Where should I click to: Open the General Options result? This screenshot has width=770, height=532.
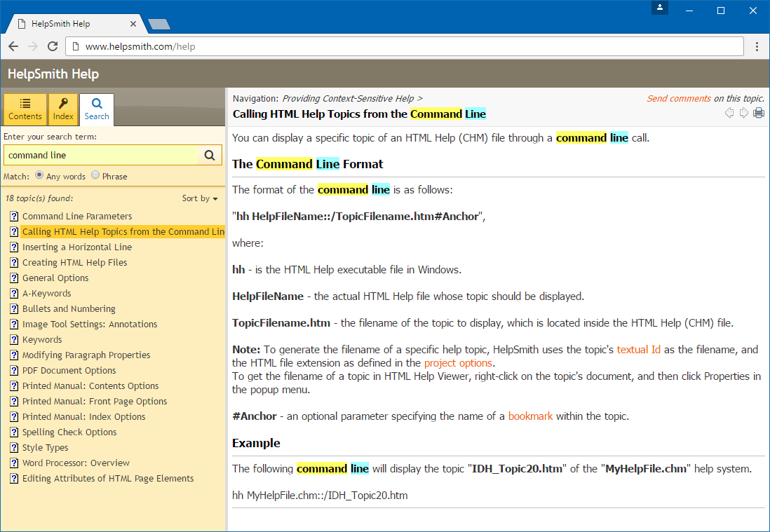click(55, 278)
